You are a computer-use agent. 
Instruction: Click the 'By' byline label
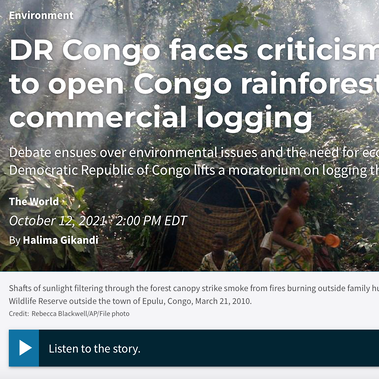(15, 240)
